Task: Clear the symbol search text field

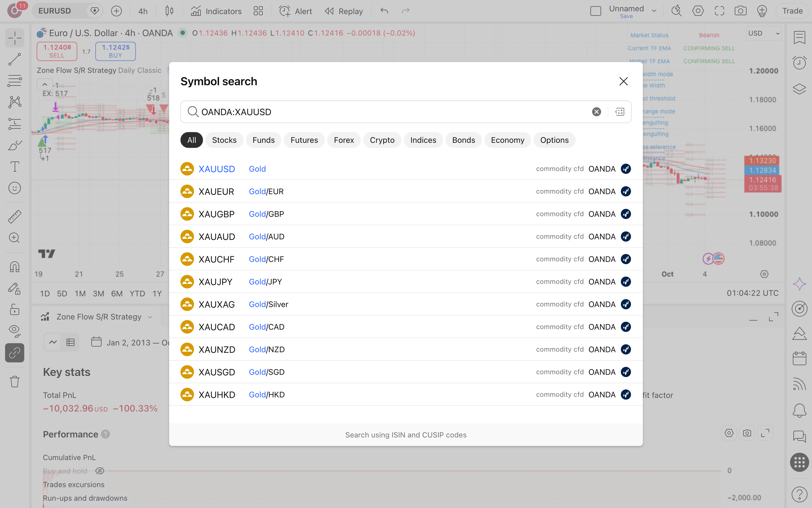Action: [596, 112]
